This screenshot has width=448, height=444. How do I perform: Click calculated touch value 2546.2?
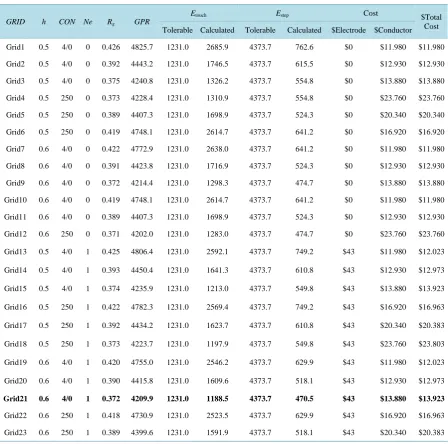[x=217, y=362]
